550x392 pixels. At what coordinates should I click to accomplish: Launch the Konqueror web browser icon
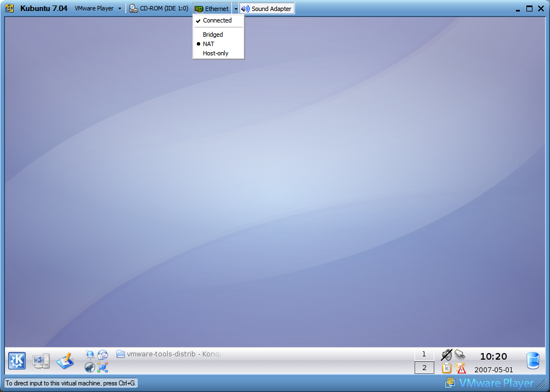click(90, 355)
